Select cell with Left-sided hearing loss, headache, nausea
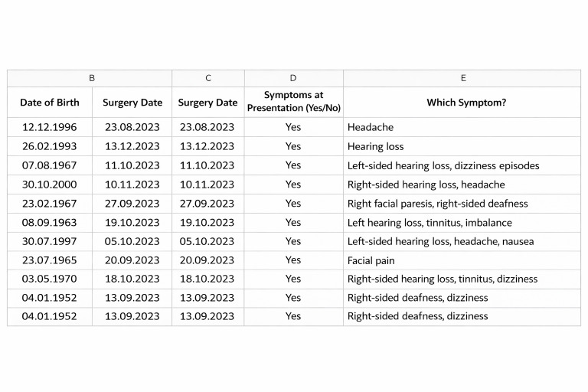The image size is (588, 392). coord(462,242)
